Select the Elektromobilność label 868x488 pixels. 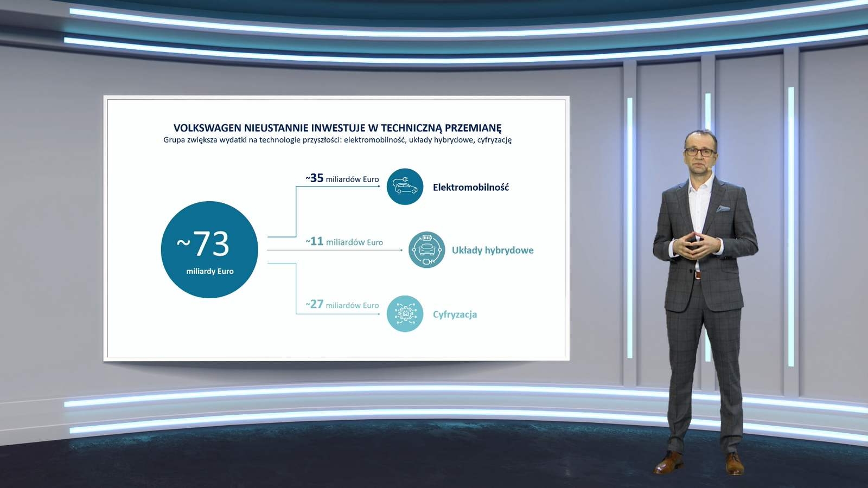[x=471, y=188]
